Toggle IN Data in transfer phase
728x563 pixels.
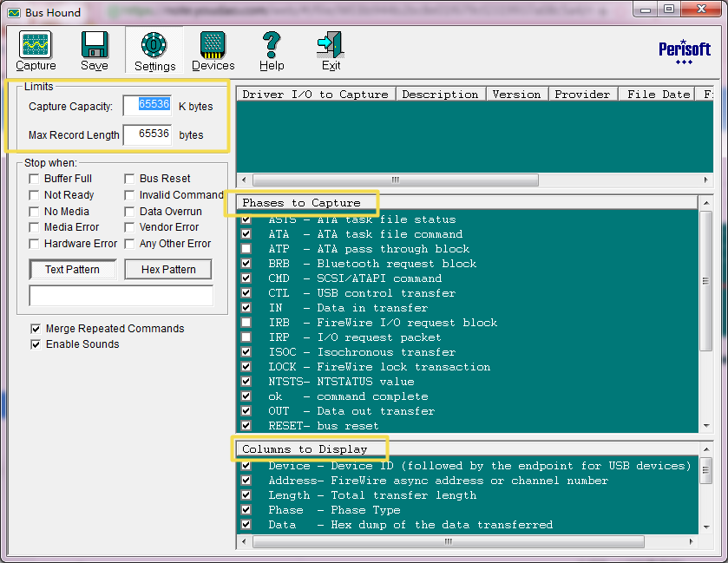(246, 308)
